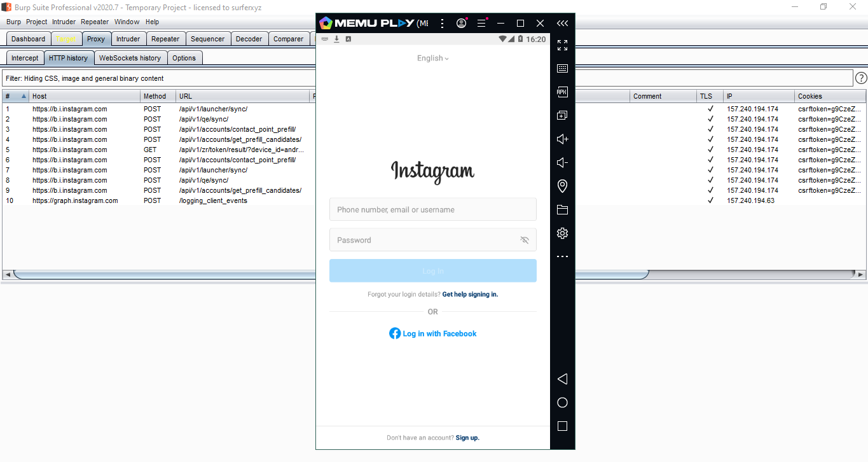Open the Proxy Options sub-tab
Screen dimensions: 868x462
pos(184,58)
